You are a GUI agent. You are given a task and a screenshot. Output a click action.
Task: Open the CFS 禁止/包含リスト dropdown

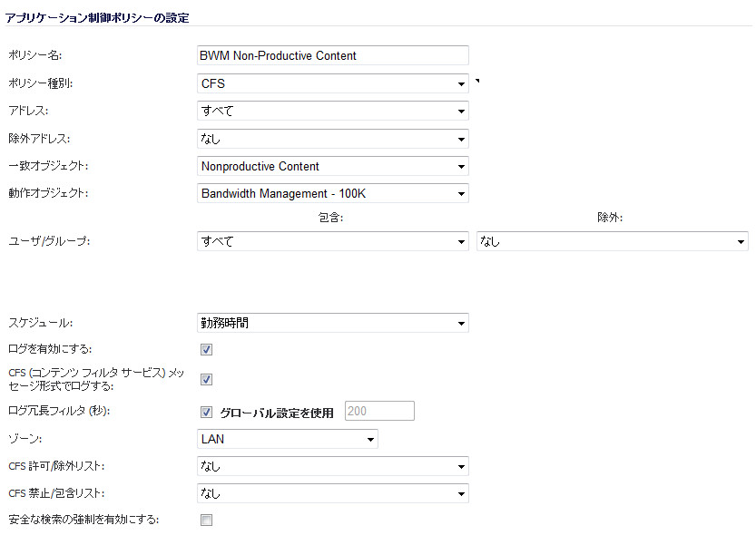point(333,493)
